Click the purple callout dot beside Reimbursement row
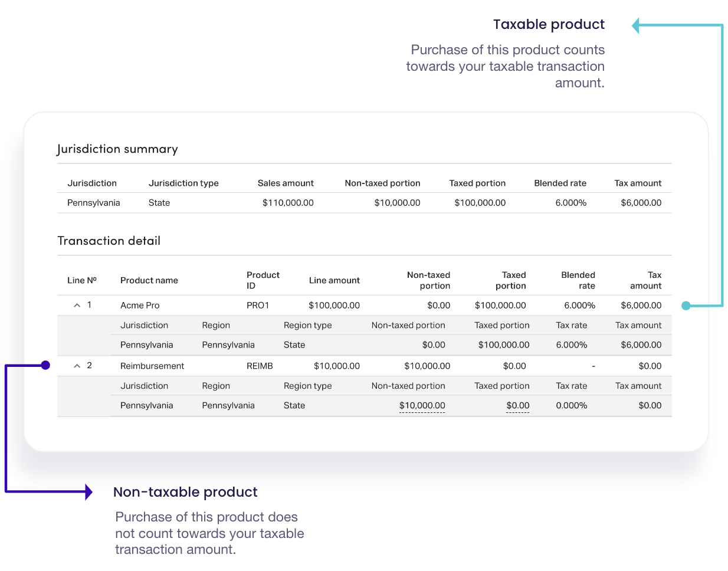Image resolution: width=728 pixels, height=571 pixels. (45, 366)
